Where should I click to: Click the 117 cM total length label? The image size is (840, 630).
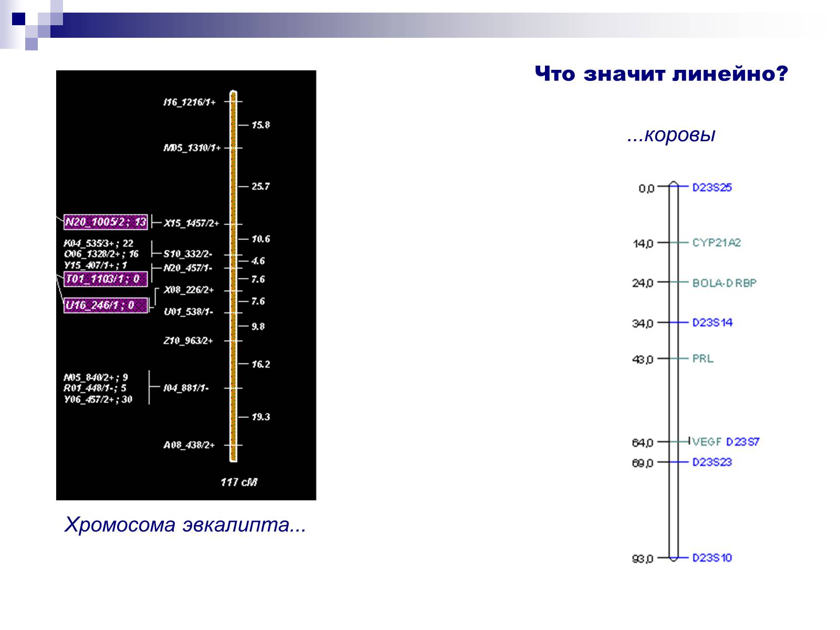[x=239, y=481]
